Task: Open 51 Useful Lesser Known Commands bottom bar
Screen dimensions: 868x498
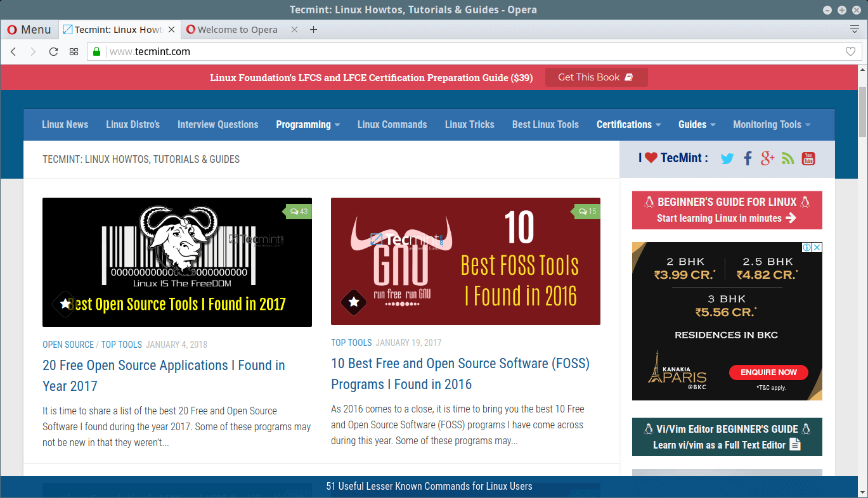Action: [x=429, y=487]
